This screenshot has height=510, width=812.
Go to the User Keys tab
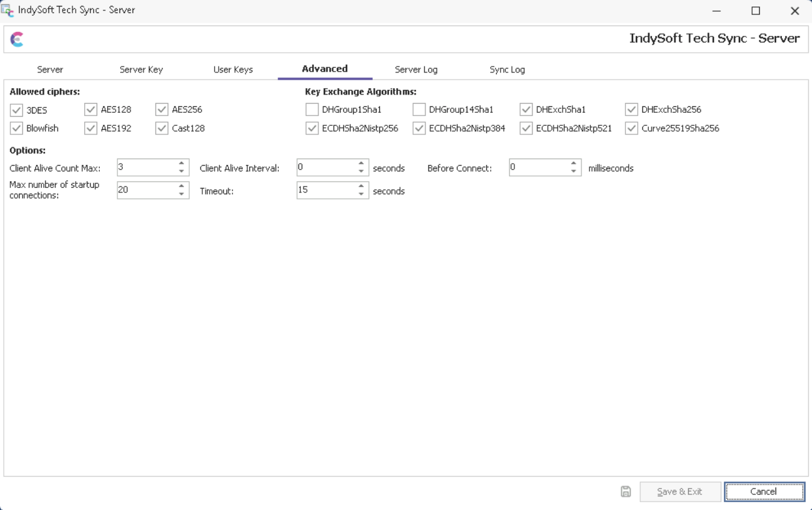tap(233, 70)
